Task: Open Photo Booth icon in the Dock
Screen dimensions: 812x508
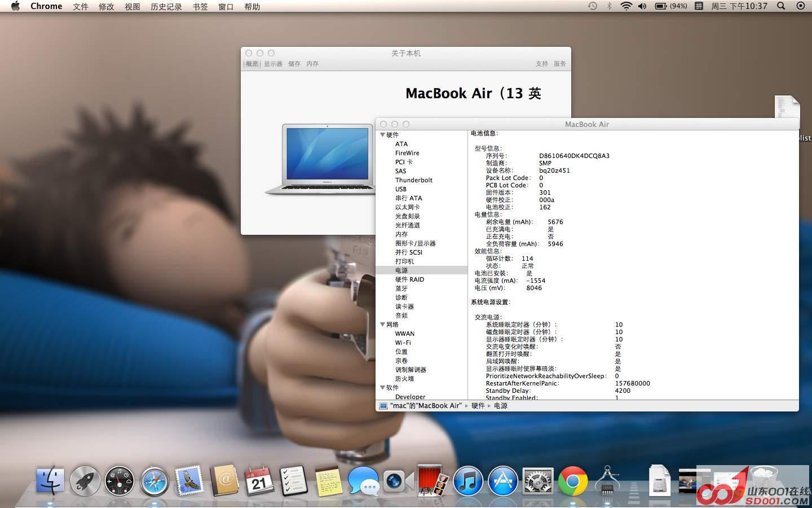Action: point(433,481)
